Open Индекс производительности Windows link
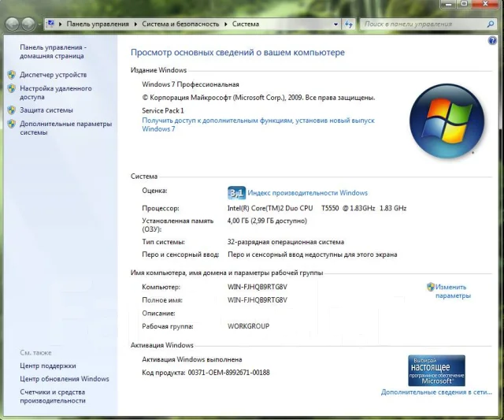Screen dimensions: 504x420 [308, 193]
